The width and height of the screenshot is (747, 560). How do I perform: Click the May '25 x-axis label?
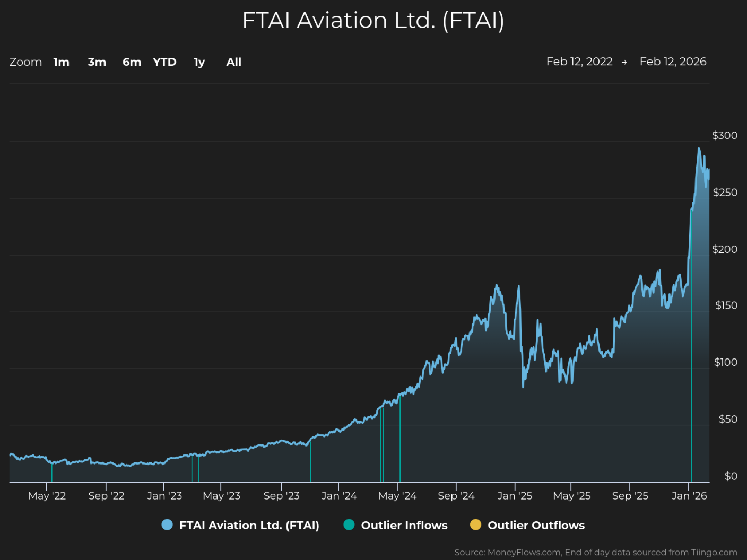(571, 495)
